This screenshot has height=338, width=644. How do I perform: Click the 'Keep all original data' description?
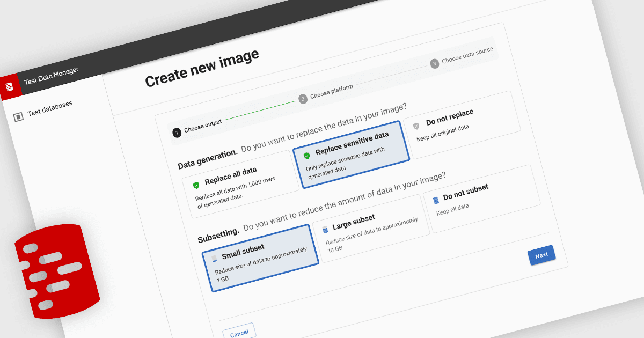tap(443, 133)
